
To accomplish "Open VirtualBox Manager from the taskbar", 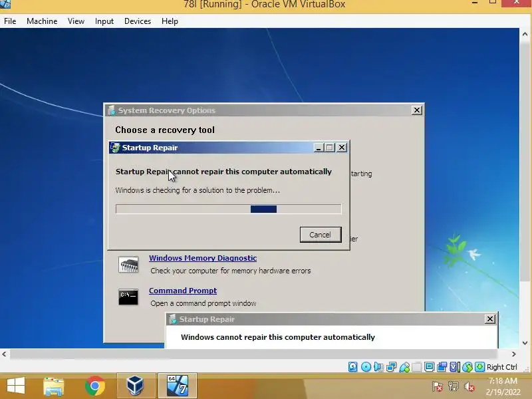I will 136,386.
